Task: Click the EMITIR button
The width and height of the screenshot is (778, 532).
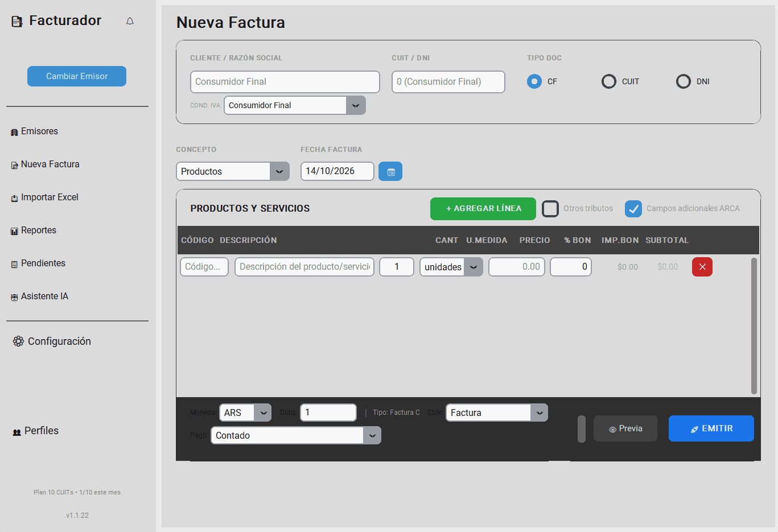Action: click(711, 428)
